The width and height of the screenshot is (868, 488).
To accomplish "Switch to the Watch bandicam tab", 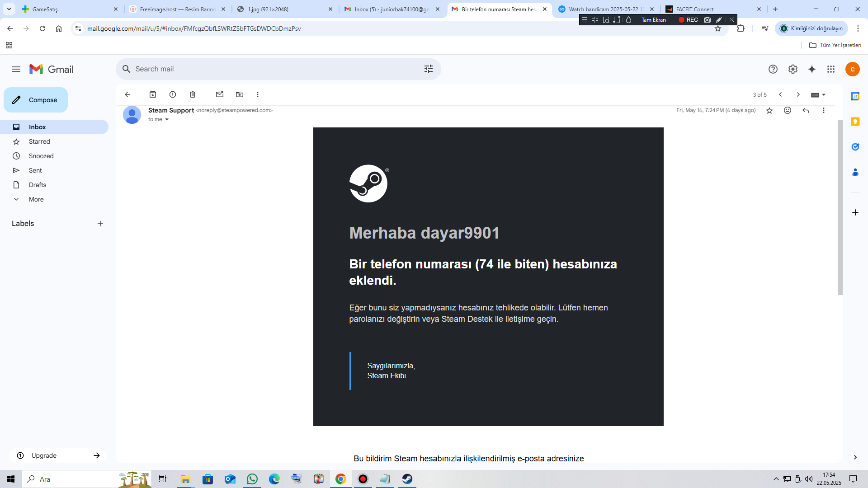I will tap(607, 9).
